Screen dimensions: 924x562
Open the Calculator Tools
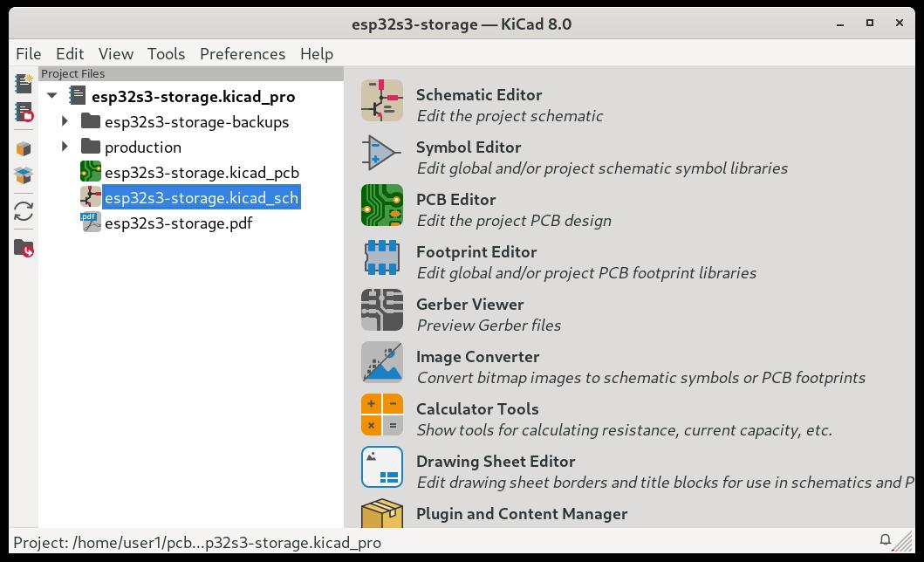pyautogui.click(x=382, y=415)
